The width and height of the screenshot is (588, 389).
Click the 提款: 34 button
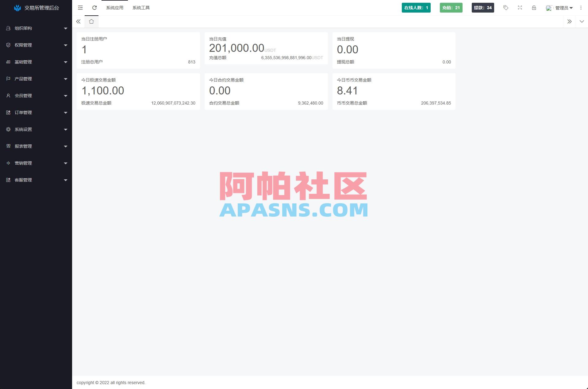(482, 8)
